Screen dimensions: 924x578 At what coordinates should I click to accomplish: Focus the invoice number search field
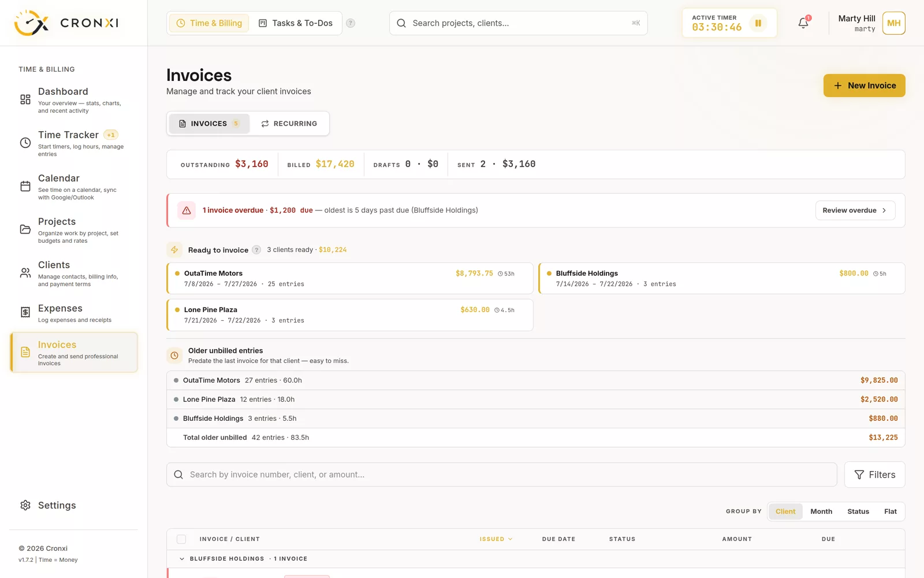pyautogui.click(x=501, y=475)
